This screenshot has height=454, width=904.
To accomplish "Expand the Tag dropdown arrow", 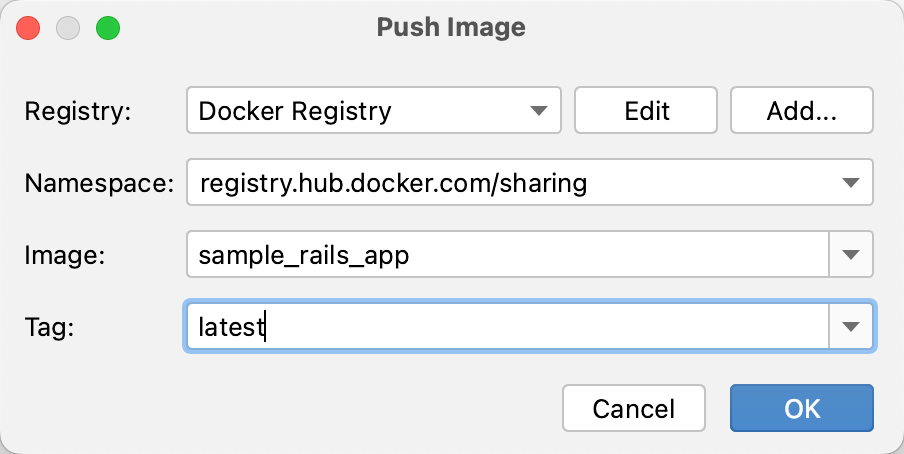I will click(851, 327).
